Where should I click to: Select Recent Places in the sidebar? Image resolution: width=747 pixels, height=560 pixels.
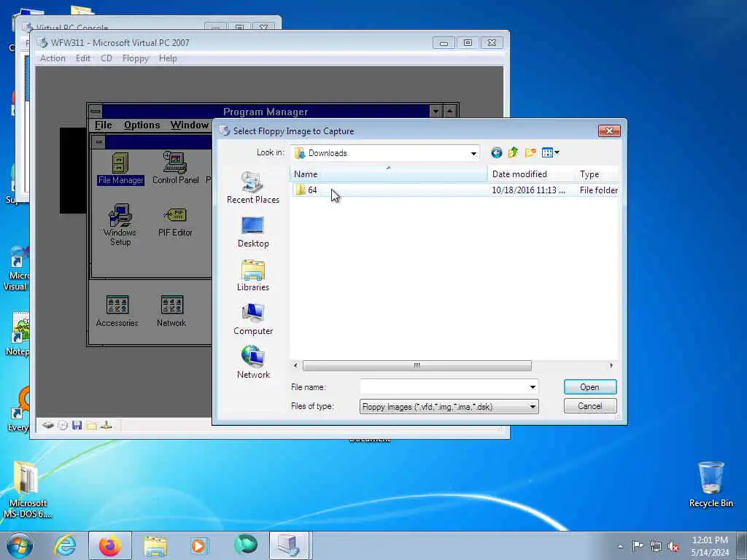point(253,187)
